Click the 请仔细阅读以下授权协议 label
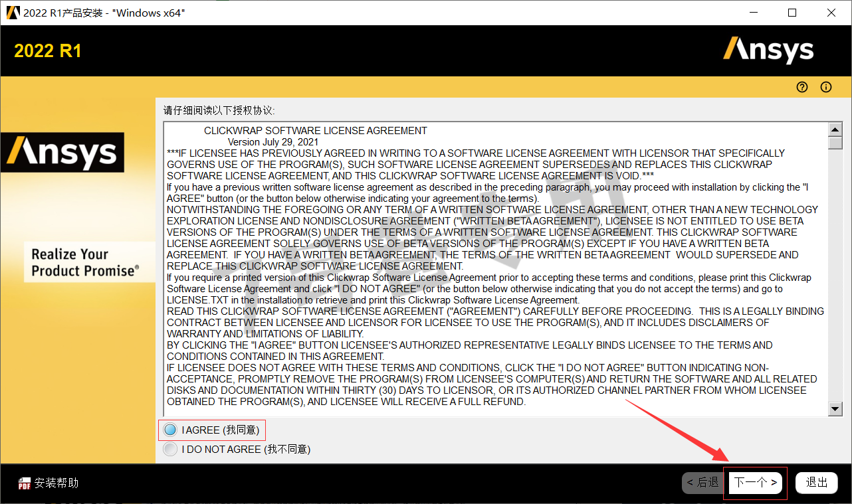The width and height of the screenshot is (852, 504). [x=219, y=110]
